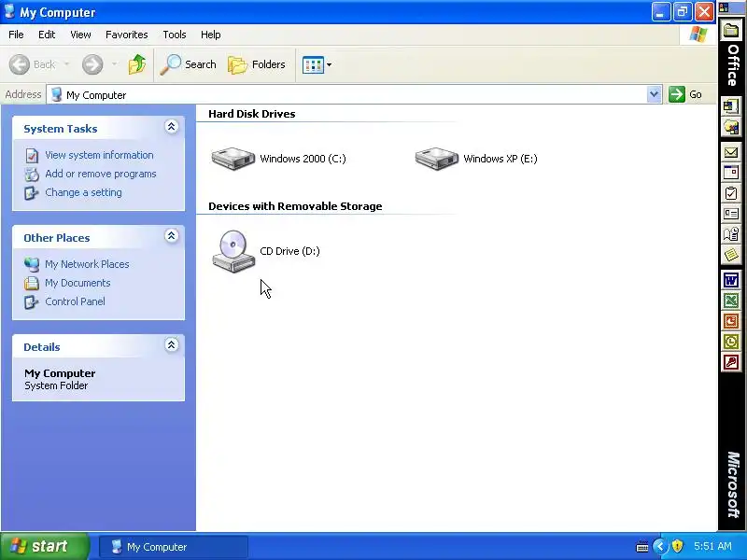This screenshot has height=560, width=747.
Task: Expand the Address bar dropdown arrow
Action: click(x=655, y=94)
